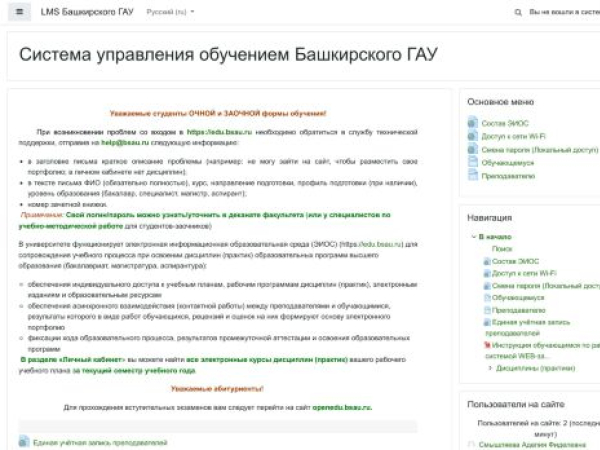Click the Доступ к сети Wi-Fi icon in Основное меню
The height and width of the screenshot is (450, 600).
tap(472, 136)
